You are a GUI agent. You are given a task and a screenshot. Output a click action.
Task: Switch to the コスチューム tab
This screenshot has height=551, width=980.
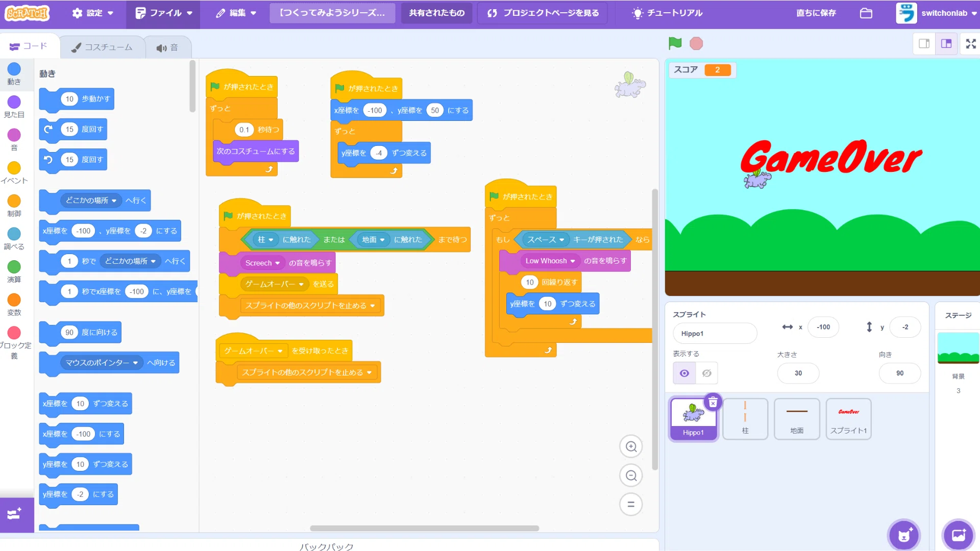tap(102, 47)
